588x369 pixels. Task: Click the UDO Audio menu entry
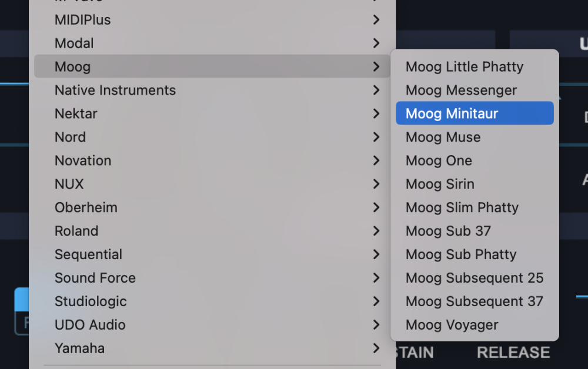click(90, 325)
